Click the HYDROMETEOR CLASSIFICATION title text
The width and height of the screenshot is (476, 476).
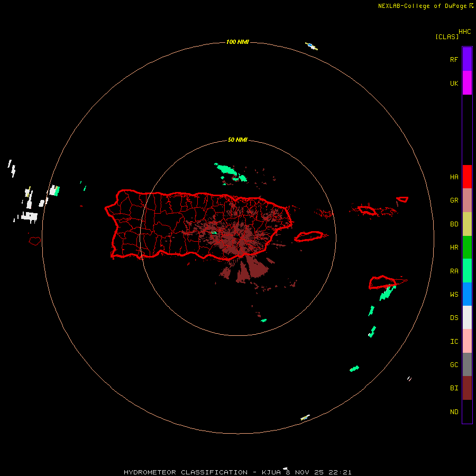click(186, 472)
